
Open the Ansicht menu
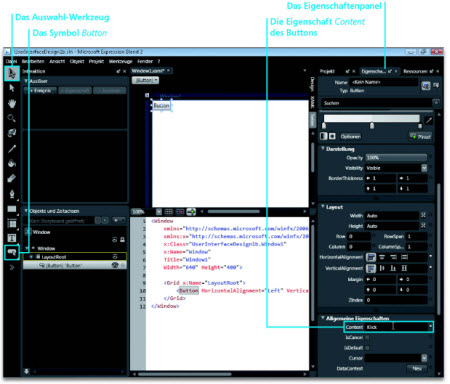coord(57,61)
